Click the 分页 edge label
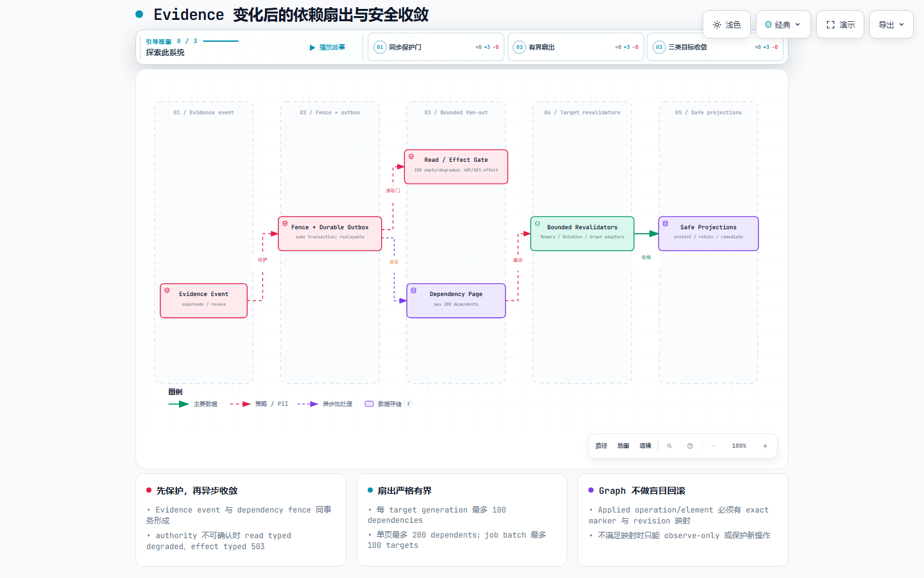The image size is (924, 578). tap(394, 262)
